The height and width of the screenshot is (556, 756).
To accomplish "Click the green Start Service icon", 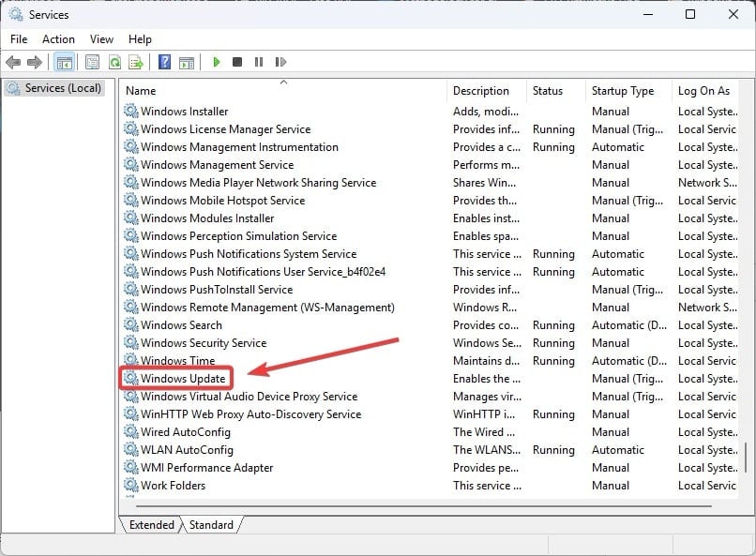I will pyautogui.click(x=217, y=62).
